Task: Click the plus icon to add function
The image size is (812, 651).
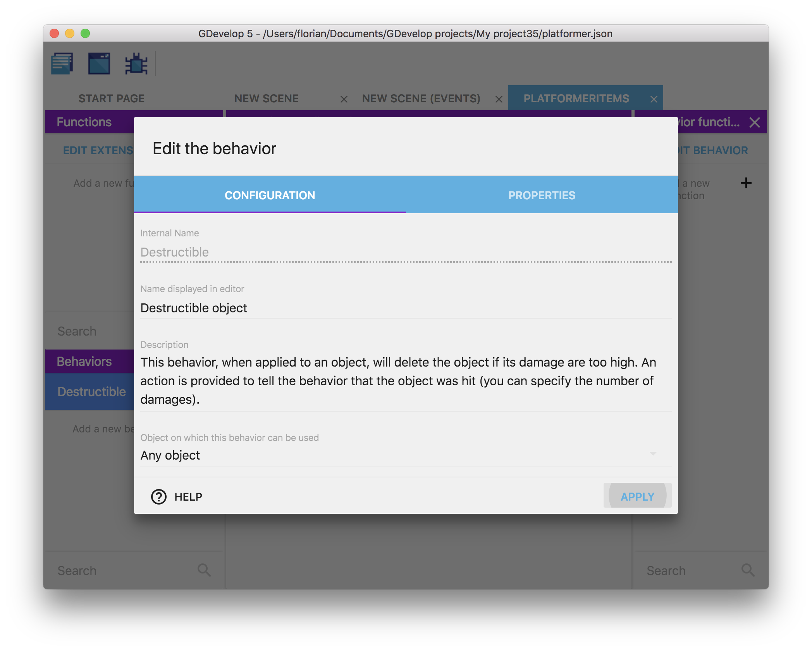Action: 746,183
